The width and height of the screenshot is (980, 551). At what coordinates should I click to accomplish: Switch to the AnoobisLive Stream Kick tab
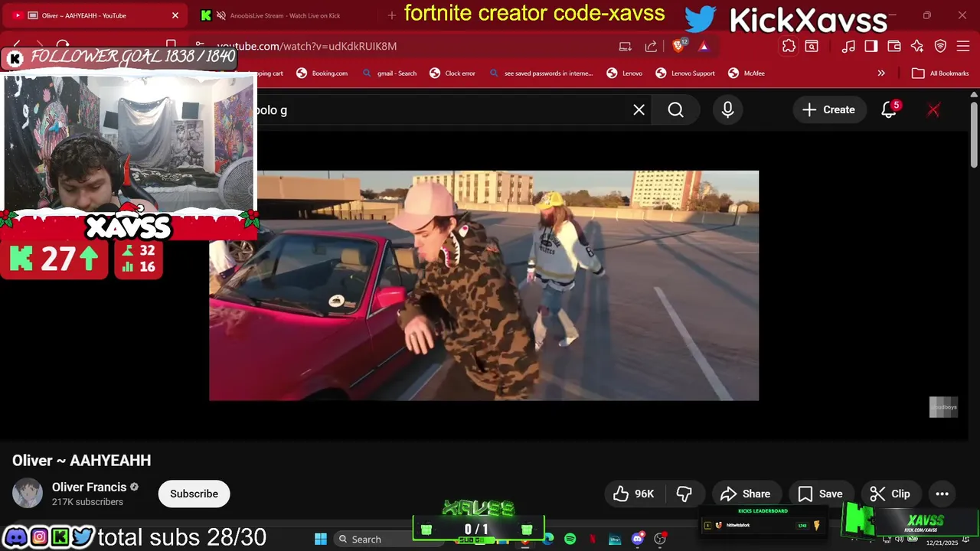(x=285, y=15)
